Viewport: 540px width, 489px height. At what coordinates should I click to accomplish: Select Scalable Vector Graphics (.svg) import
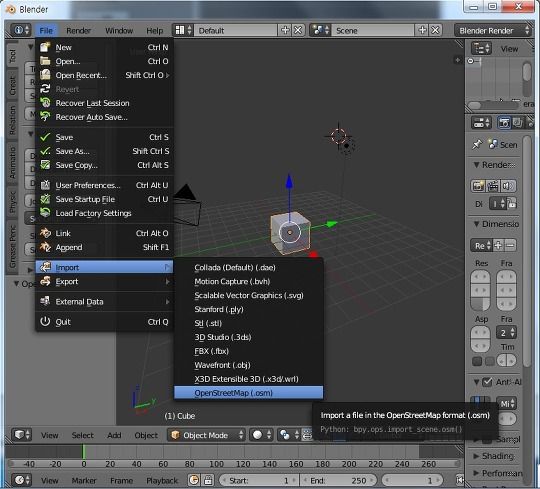(x=248, y=295)
